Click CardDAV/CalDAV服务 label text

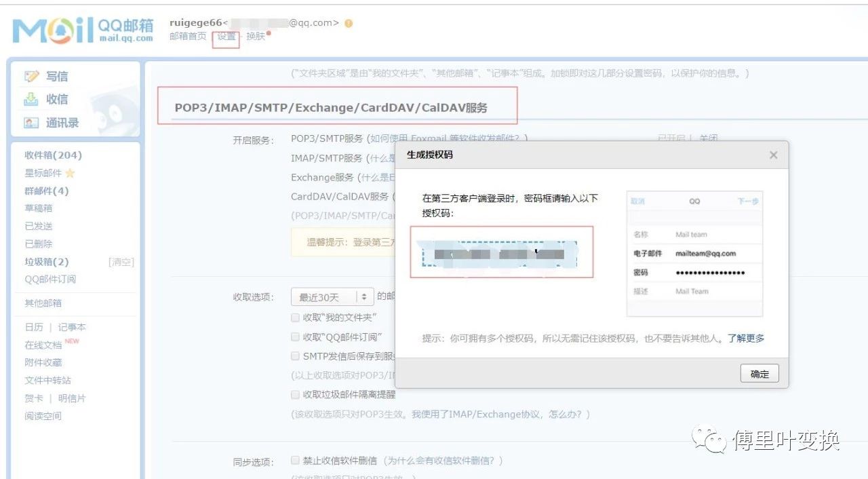340,197
